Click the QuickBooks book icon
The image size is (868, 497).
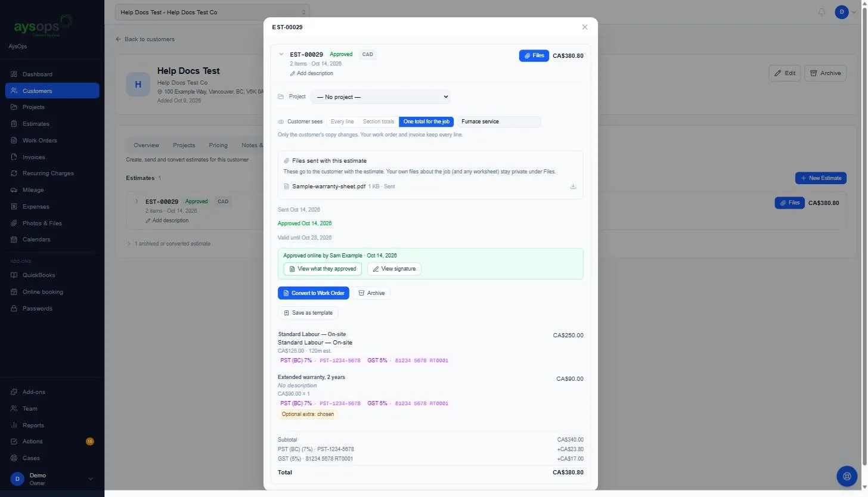click(x=14, y=275)
